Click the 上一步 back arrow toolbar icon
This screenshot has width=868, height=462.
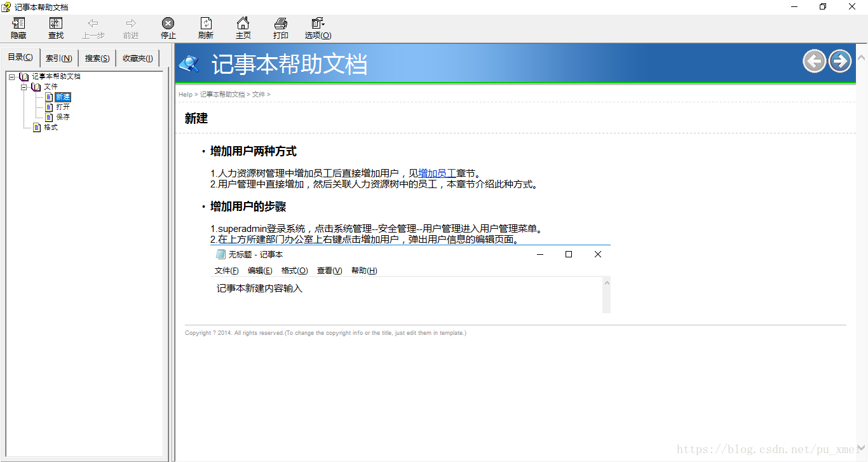(93, 24)
